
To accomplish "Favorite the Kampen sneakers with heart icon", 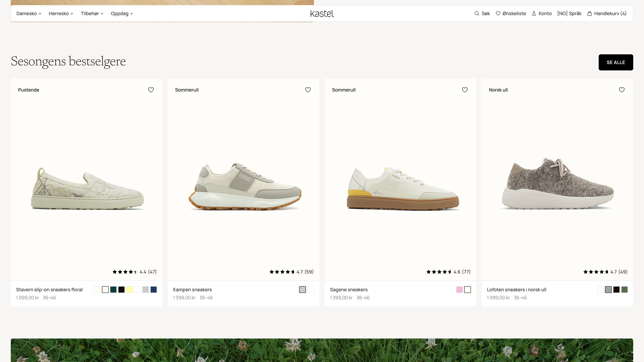I will coord(308,90).
